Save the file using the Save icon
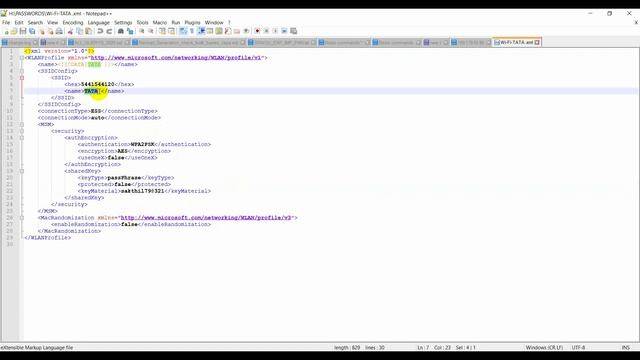The width and height of the screenshot is (640, 360). (x=23, y=31)
